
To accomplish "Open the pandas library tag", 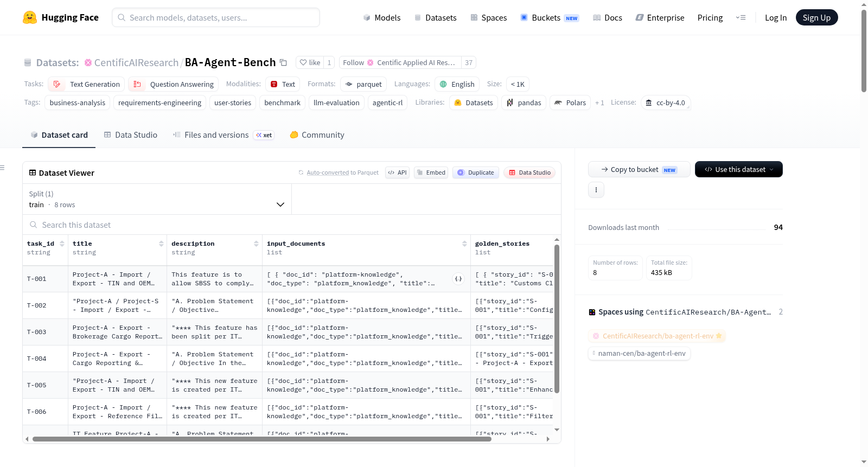I will click(x=524, y=103).
